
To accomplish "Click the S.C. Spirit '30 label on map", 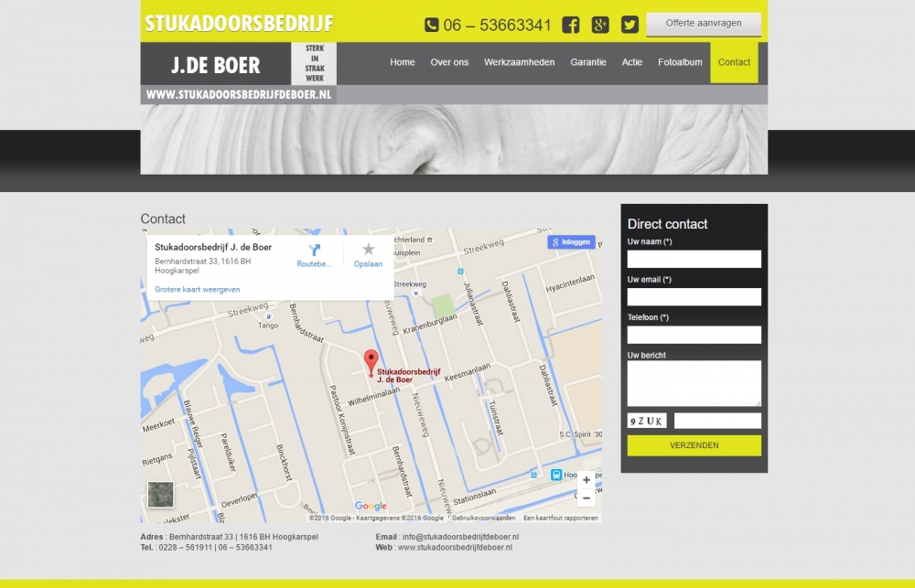I will point(581,434).
